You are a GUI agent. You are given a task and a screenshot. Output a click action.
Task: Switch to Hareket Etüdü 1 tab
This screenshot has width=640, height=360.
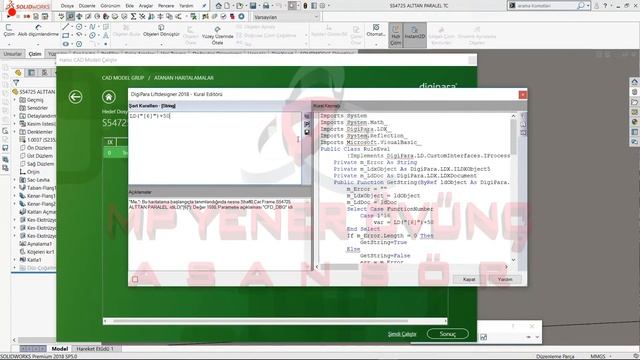pyautogui.click(x=95, y=349)
